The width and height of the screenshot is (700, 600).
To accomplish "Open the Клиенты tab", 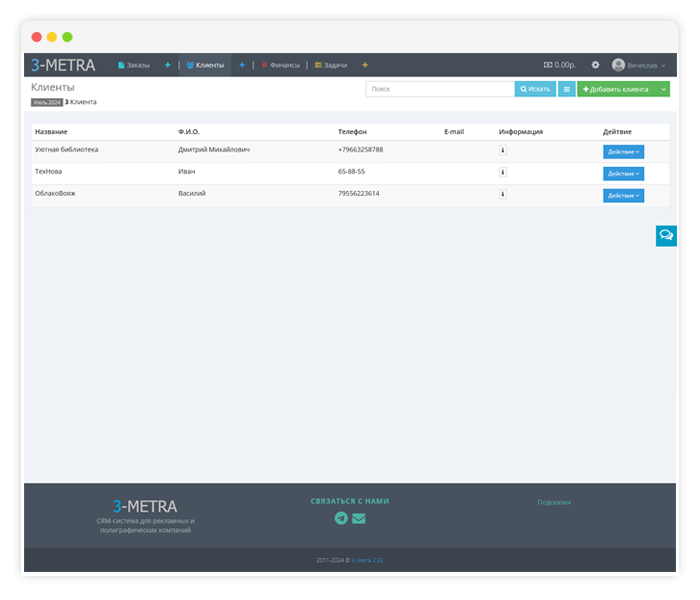I will tap(205, 65).
